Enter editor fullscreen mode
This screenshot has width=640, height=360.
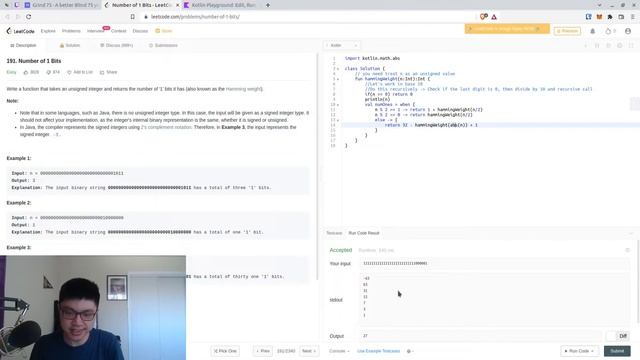coord(631,45)
